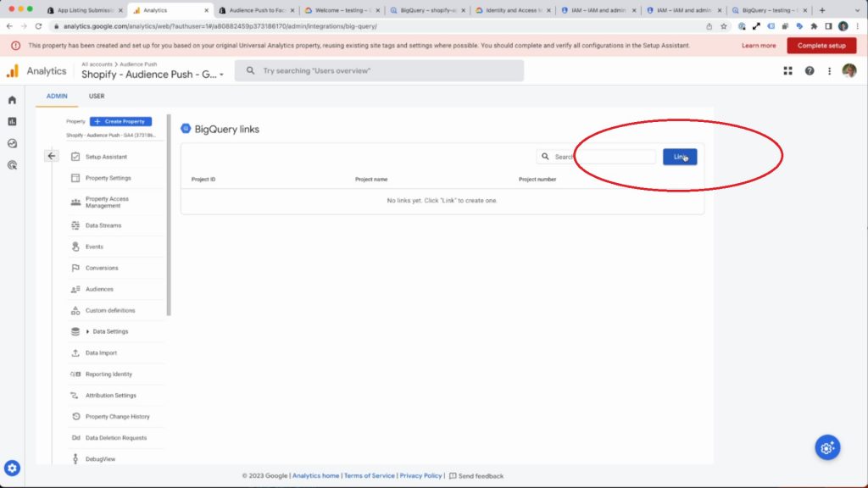Viewport: 868px width, 488px height.
Task: Click the Analytics top search box
Action: 379,71
